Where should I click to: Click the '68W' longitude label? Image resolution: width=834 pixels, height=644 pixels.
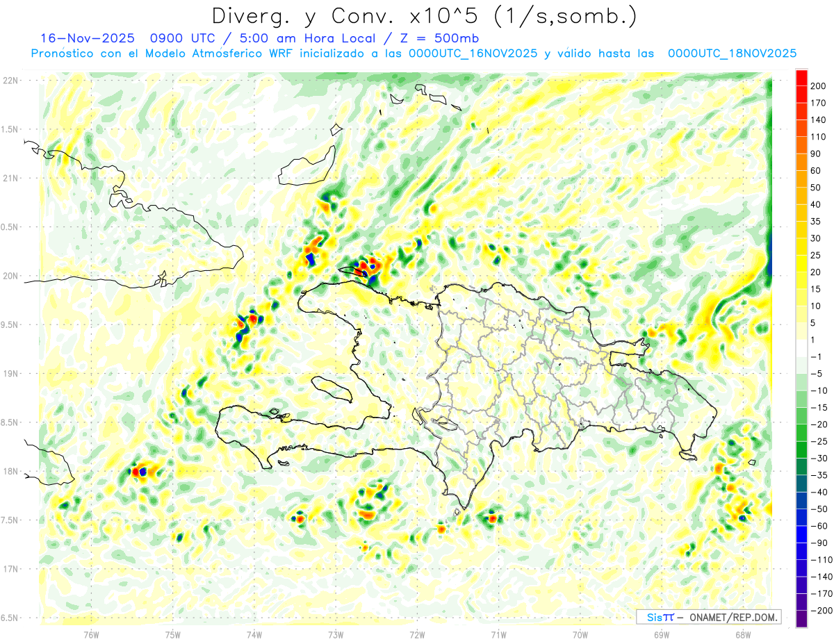click(x=742, y=635)
